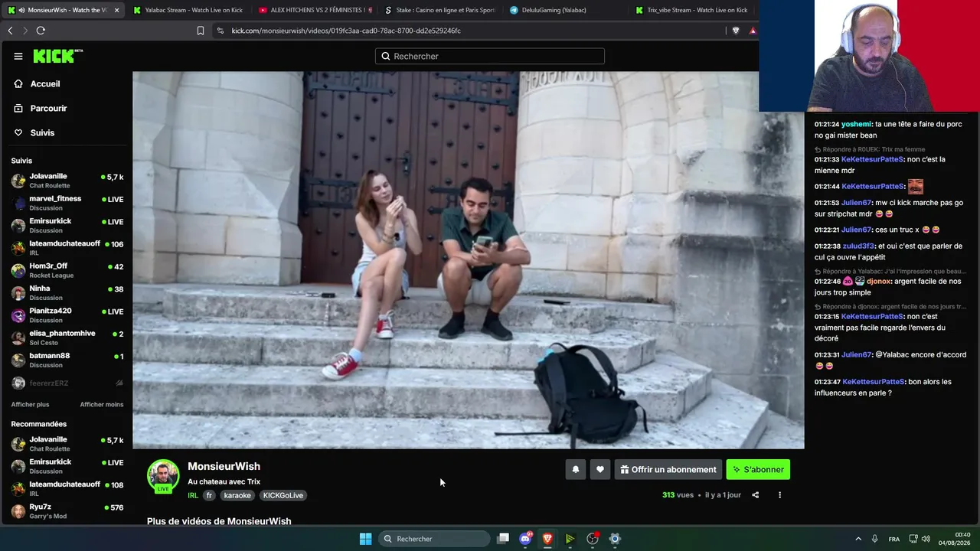The width and height of the screenshot is (980, 551).
Task: Click the video player
Action: [469, 260]
